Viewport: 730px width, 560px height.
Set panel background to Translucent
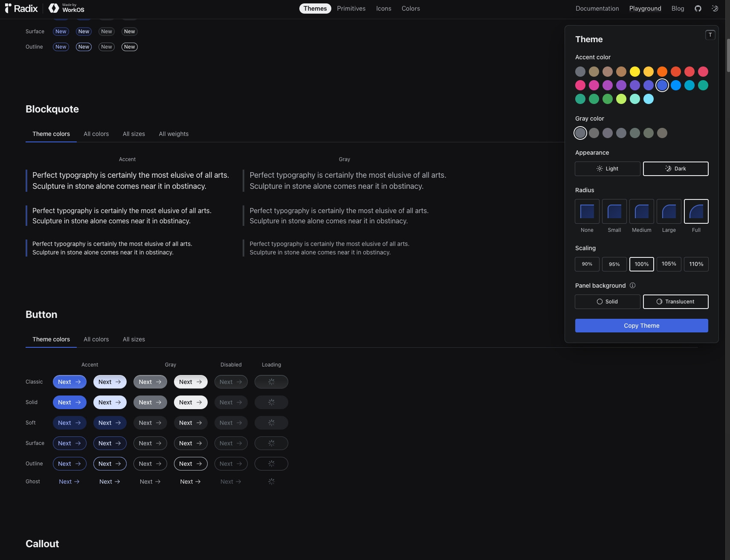tap(676, 302)
